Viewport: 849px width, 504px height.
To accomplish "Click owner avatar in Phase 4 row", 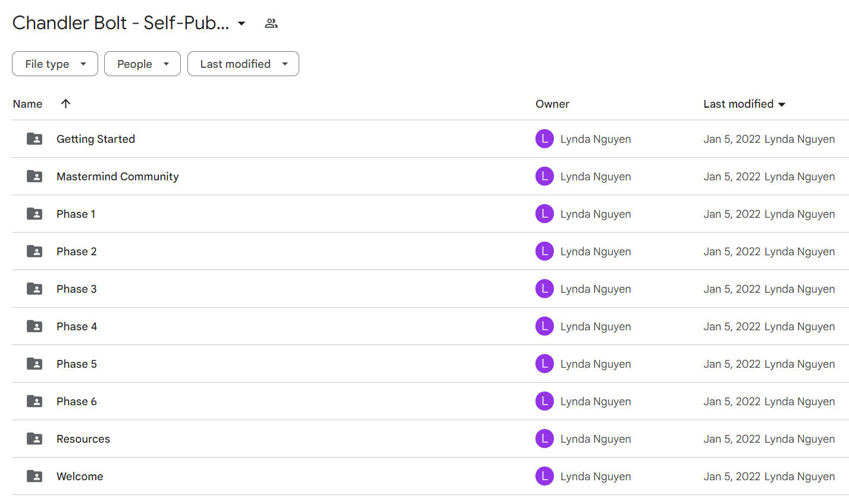I will [544, 326].
